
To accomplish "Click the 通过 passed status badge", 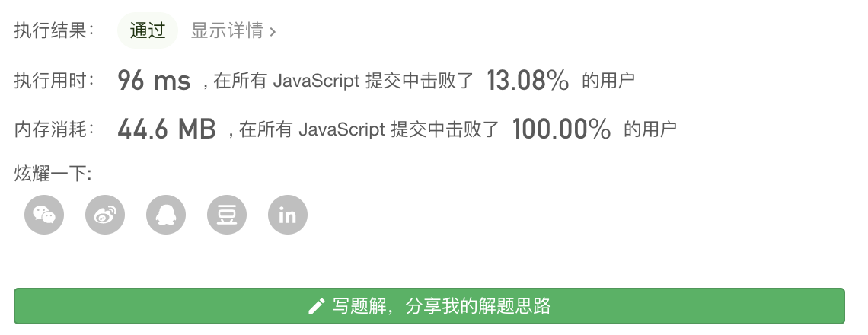I will click(x=148, y=30).
